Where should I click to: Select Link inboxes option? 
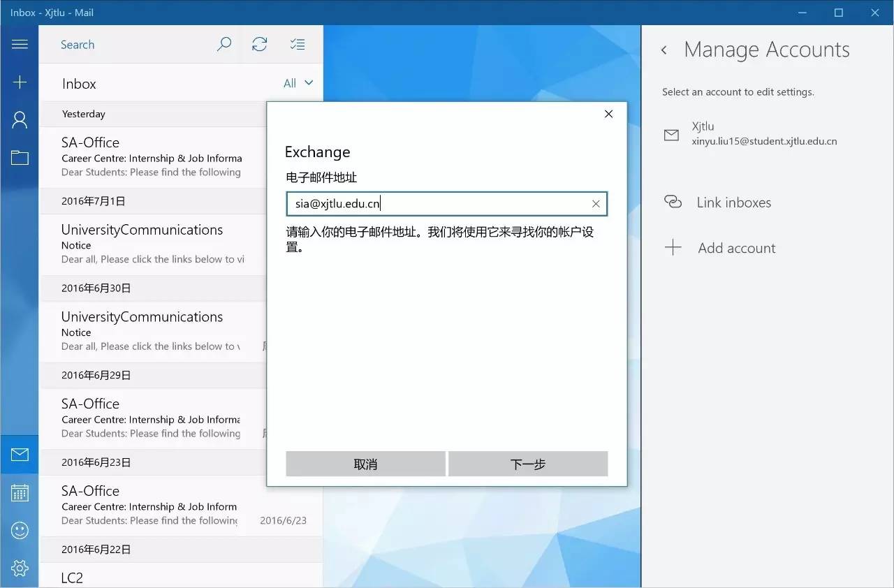pyautogui.click(x=733, y=203)
